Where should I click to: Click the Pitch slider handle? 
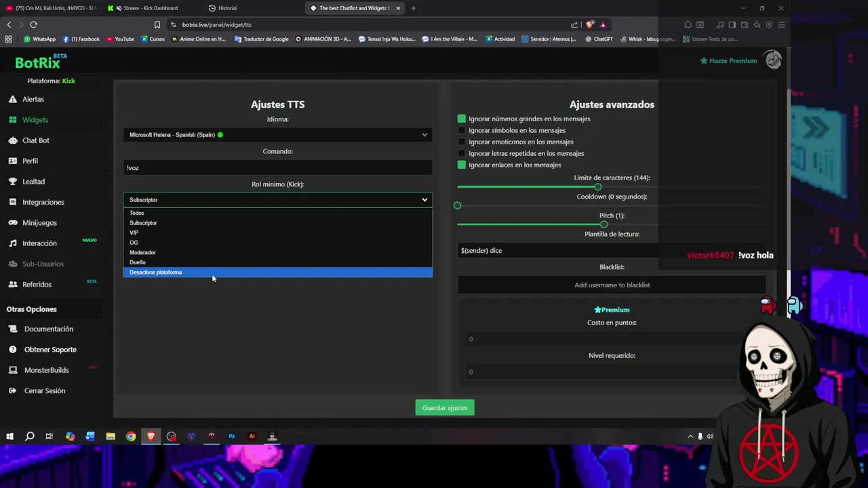click(x=604, y=224)
